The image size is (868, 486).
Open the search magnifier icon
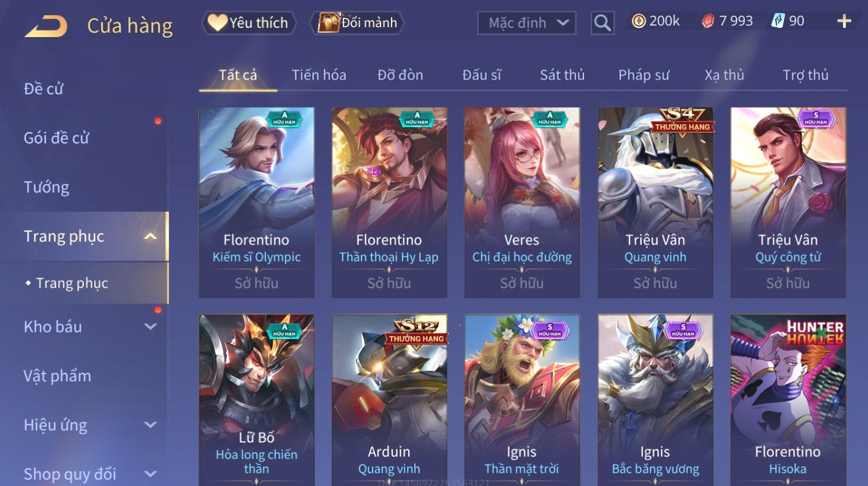[x=602, y=23]
